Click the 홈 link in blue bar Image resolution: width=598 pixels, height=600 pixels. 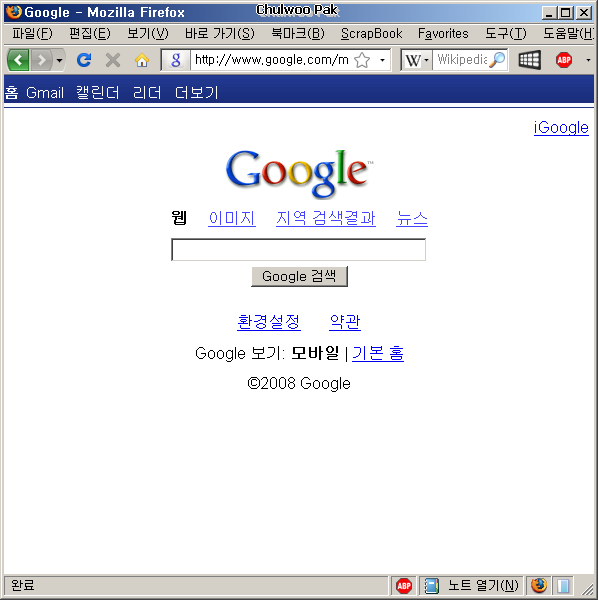[x=11, y=93]
